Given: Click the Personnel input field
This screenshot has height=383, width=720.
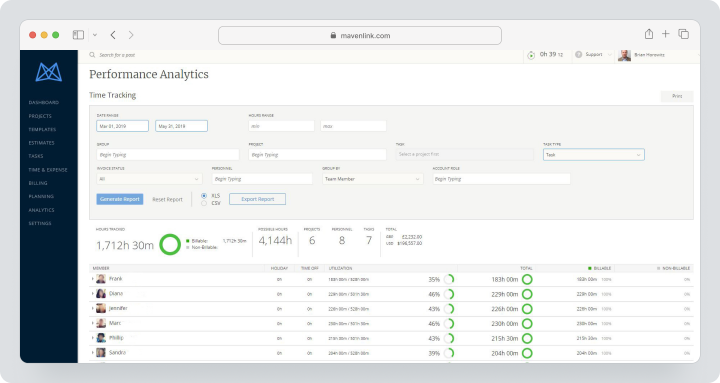Looking at the screenshot, I should coord(262,179).
